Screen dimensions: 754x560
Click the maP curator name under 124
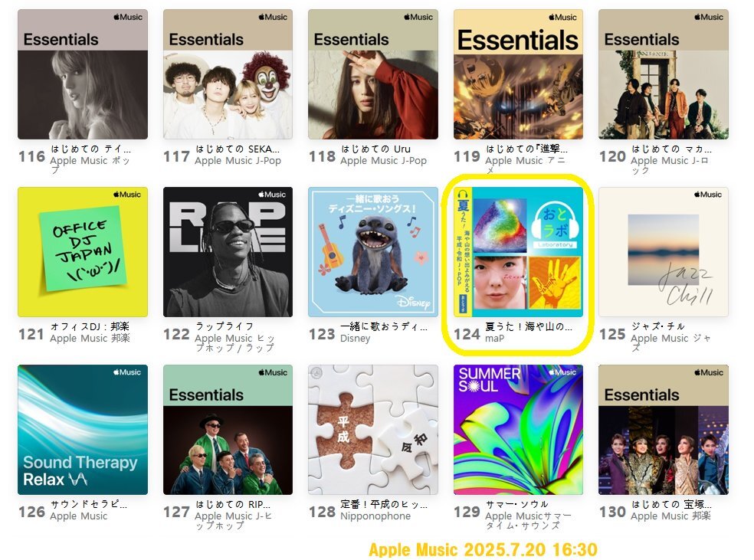[495, 339]
